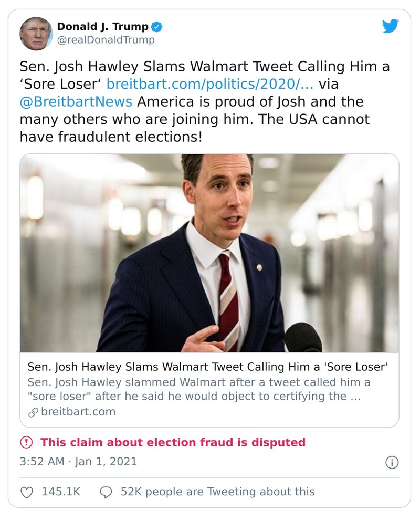Go to the @BreitbartNews mention
This screenshot has width=420, height=520.
click(76, 101)
